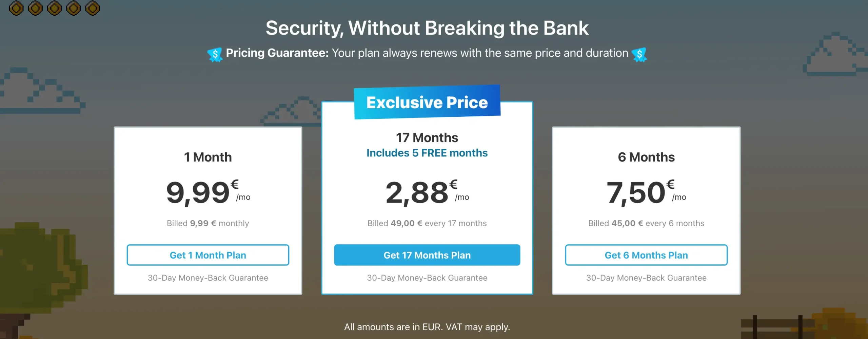Choose the Get 17 Months Plan button

tap(427, 255)
